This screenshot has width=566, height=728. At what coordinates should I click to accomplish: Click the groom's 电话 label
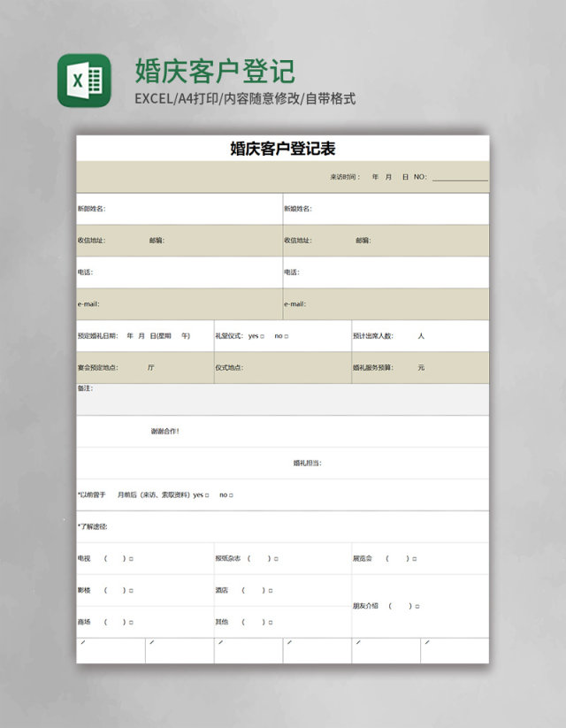(85, 272)
